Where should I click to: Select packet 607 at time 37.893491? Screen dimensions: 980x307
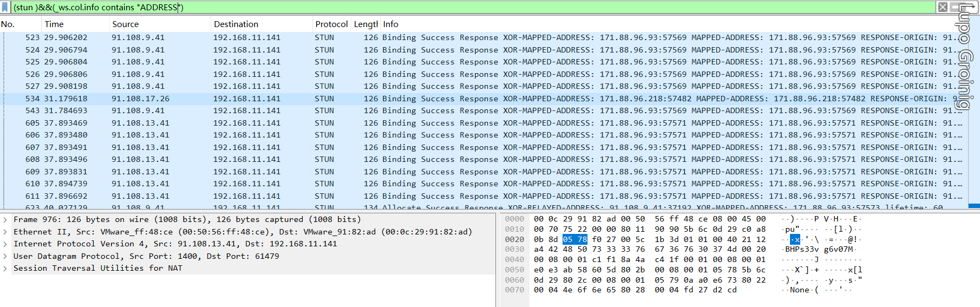pos(485,147)
